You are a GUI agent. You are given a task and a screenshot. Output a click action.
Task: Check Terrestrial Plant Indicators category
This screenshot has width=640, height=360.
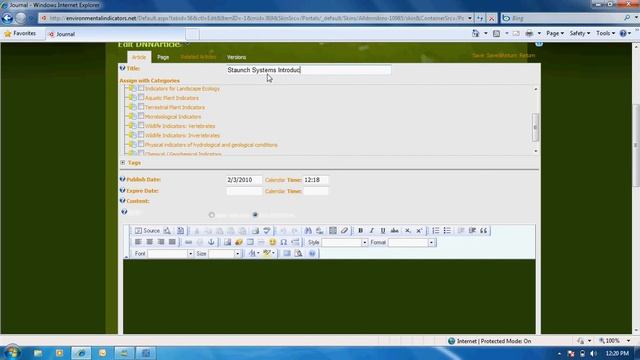pyautogui.click(x=141, y=107)
